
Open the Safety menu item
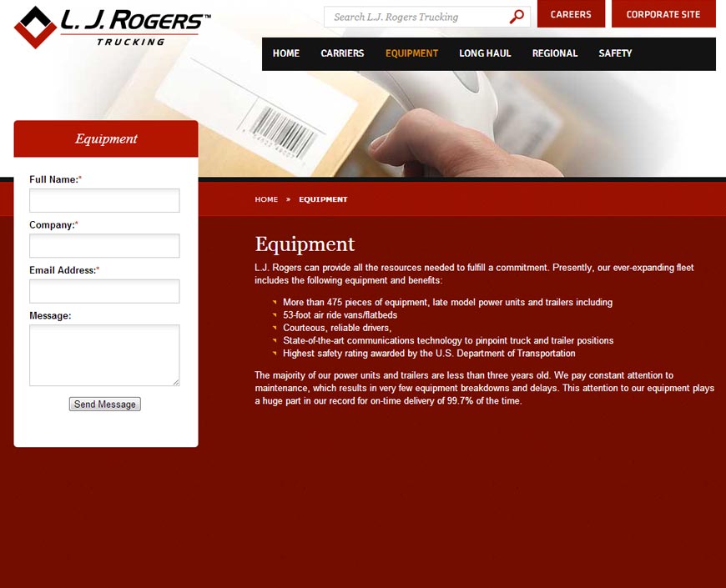[615, 53]
